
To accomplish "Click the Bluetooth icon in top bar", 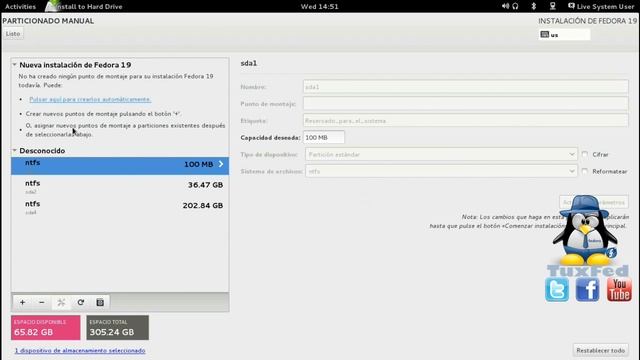I will pyautogui.click(x=533, y=6).
